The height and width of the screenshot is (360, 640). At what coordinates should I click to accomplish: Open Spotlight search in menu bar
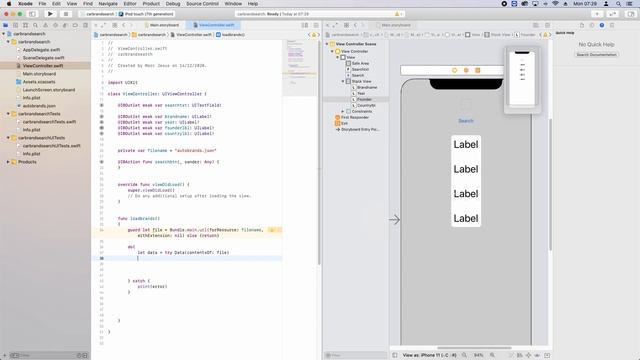point(618,4)
